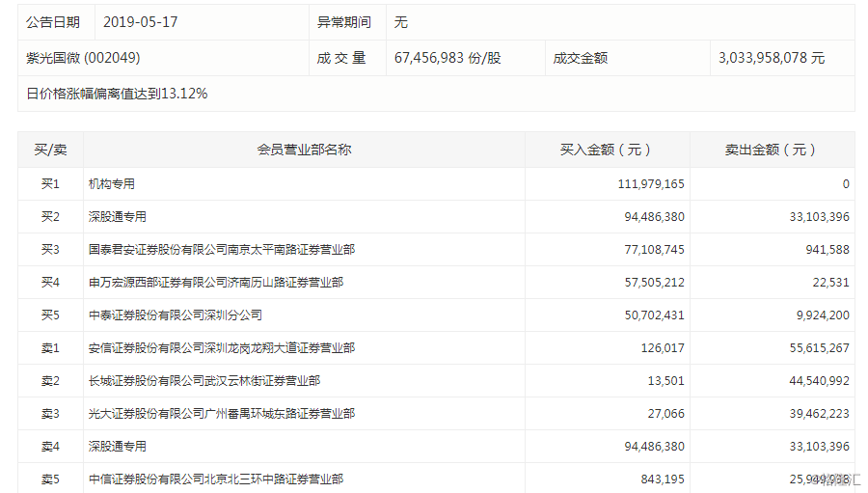Viewport: 868px width, 493px height.
Task: Click sell amount 44,540,992
Action: 819,380
